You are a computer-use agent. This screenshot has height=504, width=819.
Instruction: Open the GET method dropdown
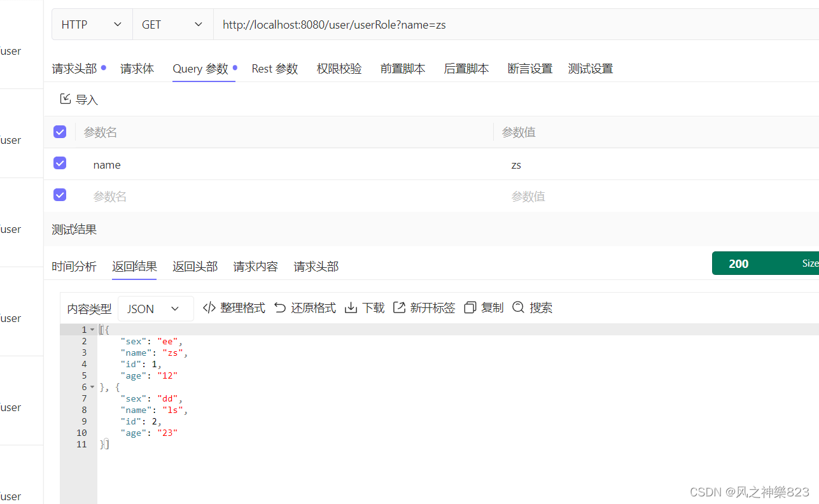pos(172,24)
